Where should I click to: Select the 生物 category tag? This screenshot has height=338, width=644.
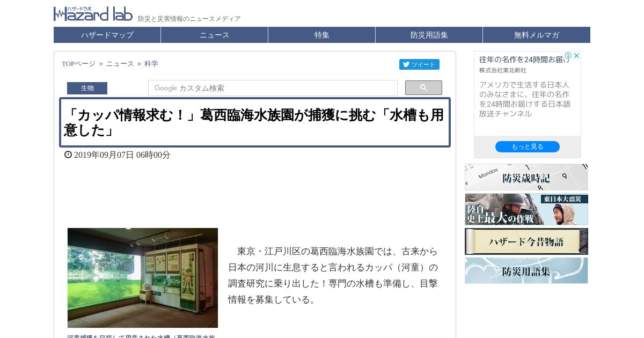87,88
